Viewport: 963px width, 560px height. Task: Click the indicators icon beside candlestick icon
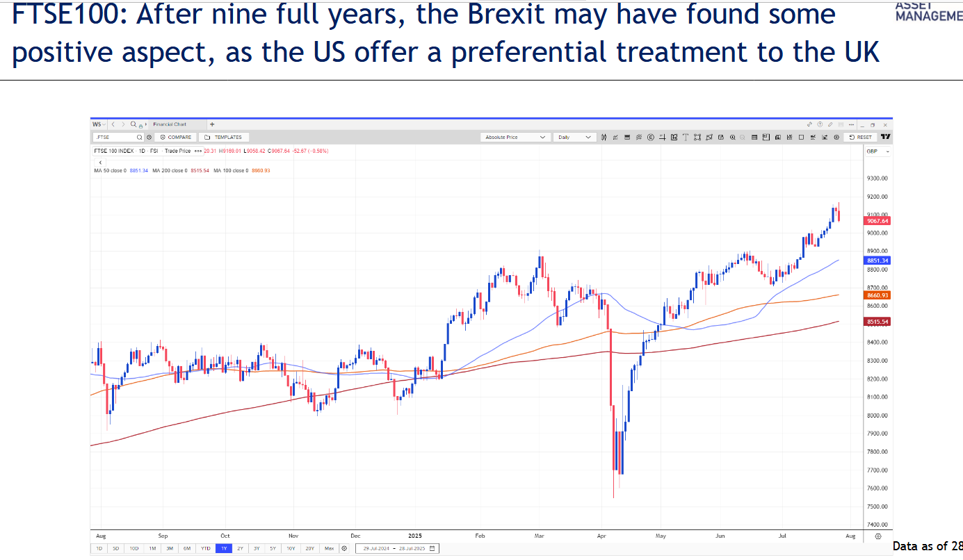pos(615,137)
